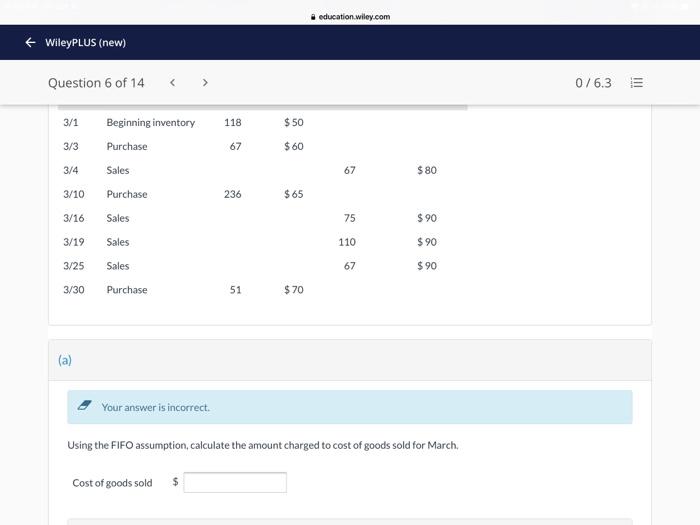Click the eraser icon in the incorrect banner

pyautogui.click(x=84, y=405)
